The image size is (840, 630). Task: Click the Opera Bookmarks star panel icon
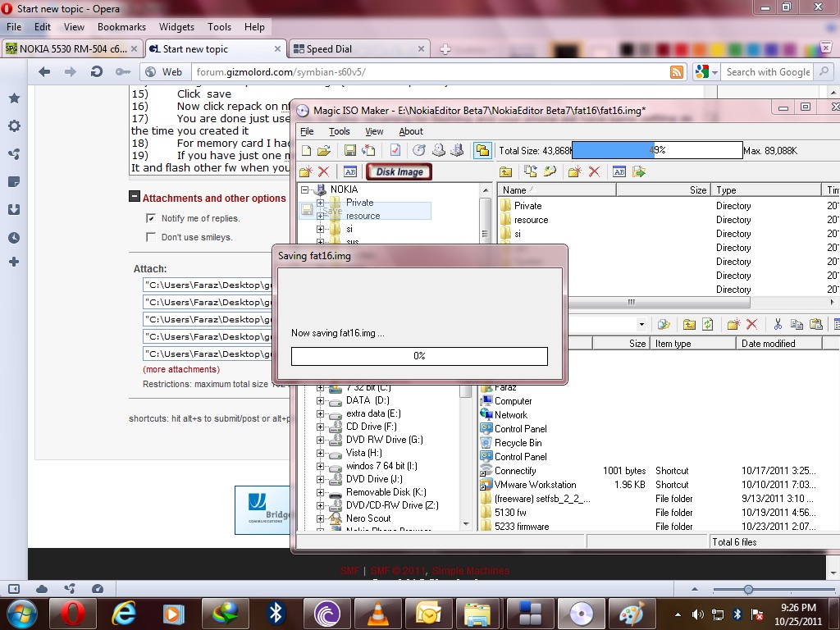coord(15,98)
